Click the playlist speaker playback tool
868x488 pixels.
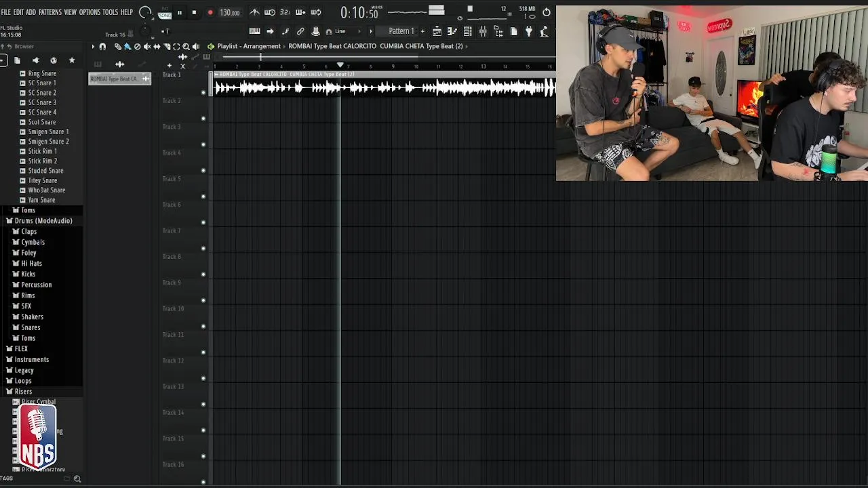[x=196, y=46]
